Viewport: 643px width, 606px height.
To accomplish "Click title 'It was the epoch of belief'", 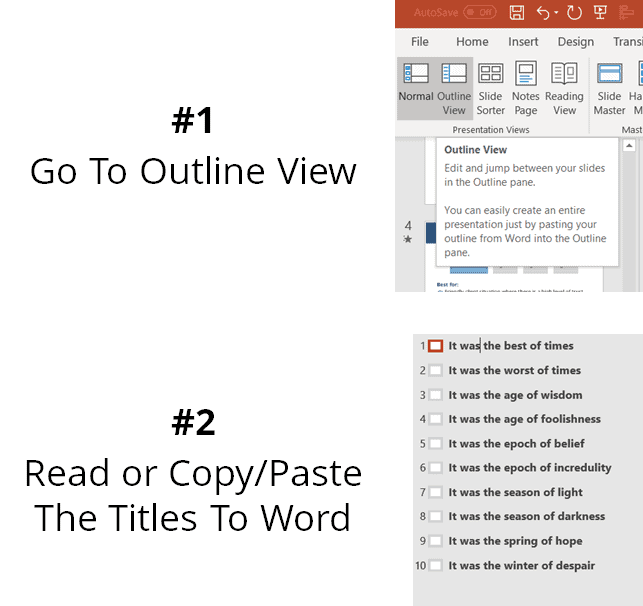I will pyautogui.click(x=516, y=444).
